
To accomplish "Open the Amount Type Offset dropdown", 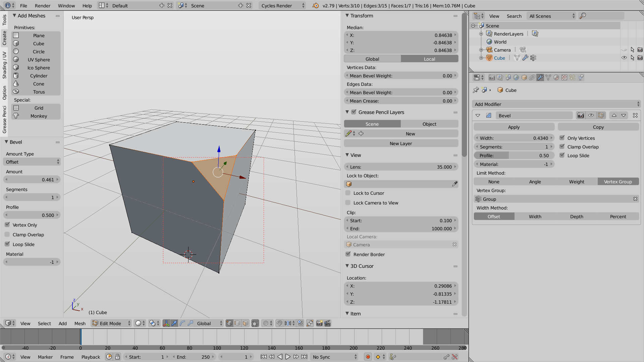I will pyautogui.click(x=32, y=162).
